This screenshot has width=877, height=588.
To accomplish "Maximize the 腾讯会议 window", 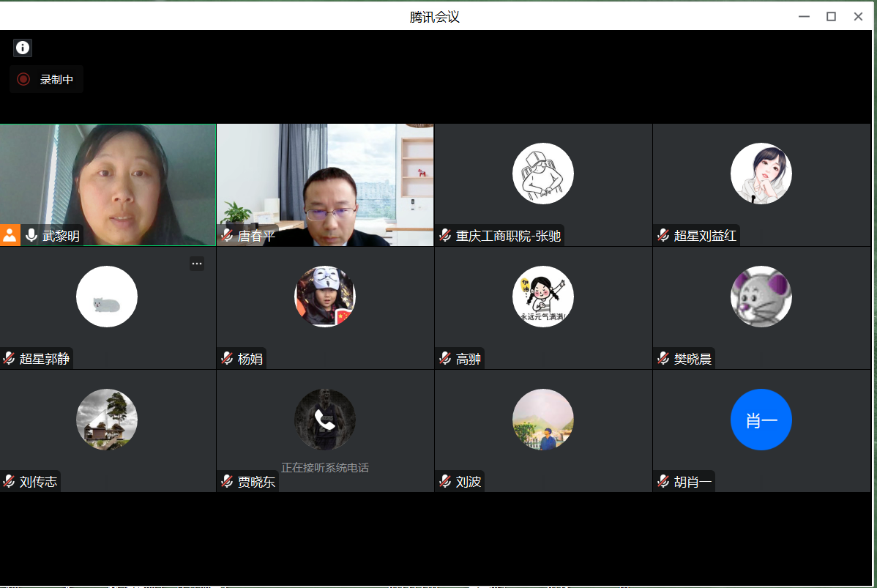I will (831, 17).
